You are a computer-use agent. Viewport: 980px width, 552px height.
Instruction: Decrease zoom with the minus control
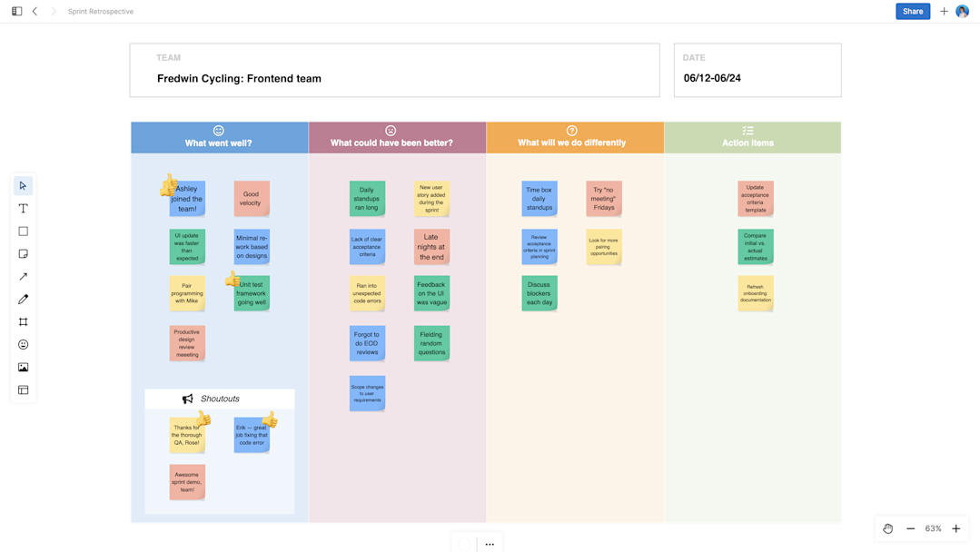pyautogui.click(x=910, y=528)
